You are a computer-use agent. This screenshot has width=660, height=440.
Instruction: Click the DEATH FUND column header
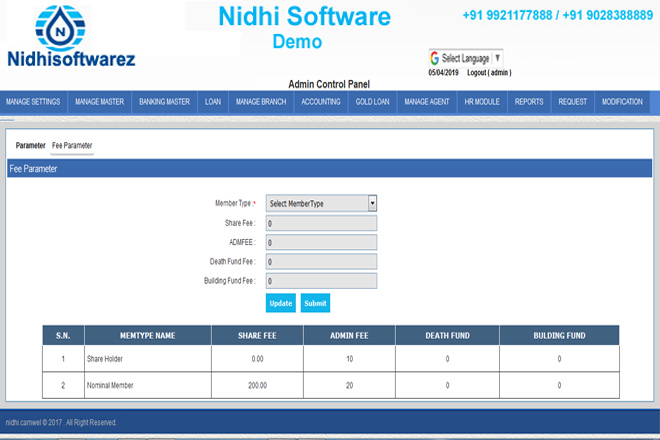[447, 336]
